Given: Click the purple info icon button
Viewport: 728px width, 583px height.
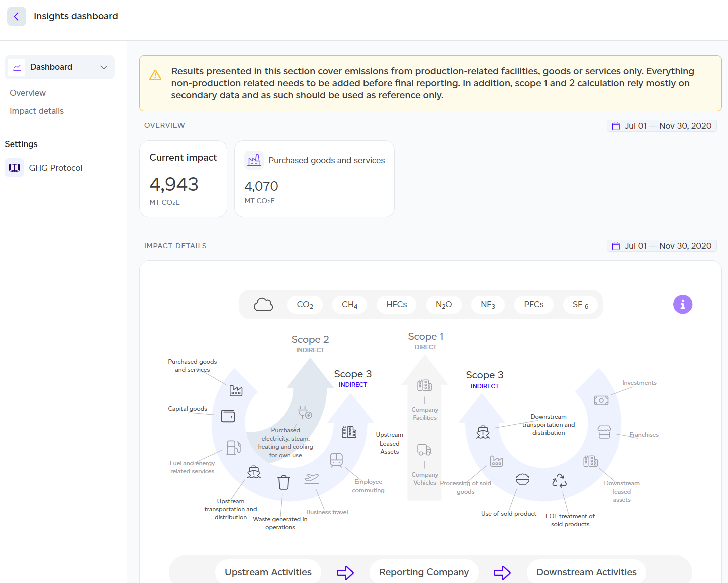Looking at the screenshot, I should point(683,304).
